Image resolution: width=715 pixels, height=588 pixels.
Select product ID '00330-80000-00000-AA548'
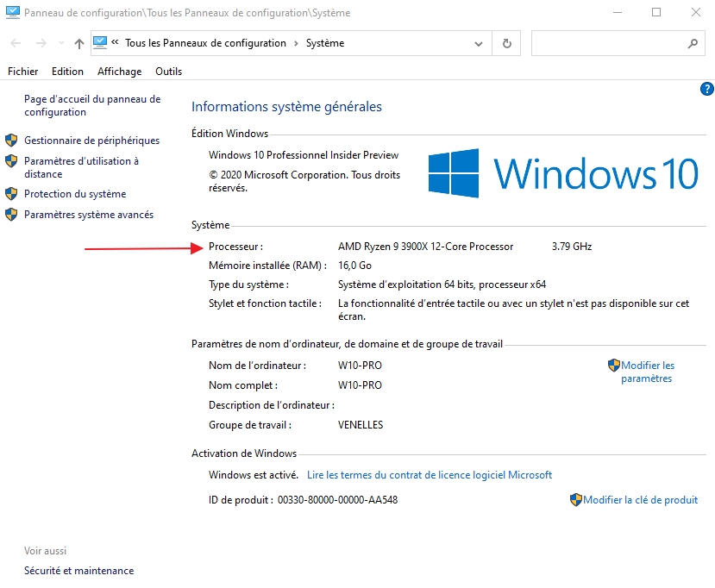(x=337, y=500)
